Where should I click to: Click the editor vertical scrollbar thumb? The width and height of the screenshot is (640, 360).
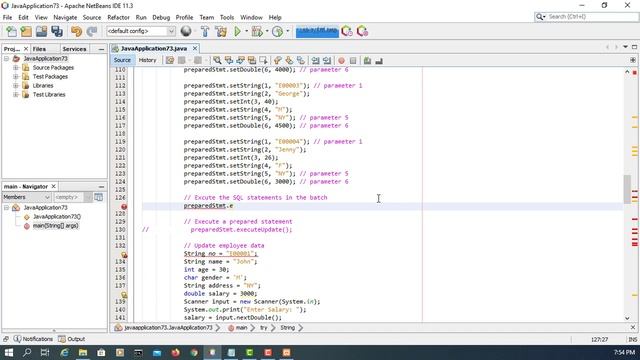click(627, 189)
